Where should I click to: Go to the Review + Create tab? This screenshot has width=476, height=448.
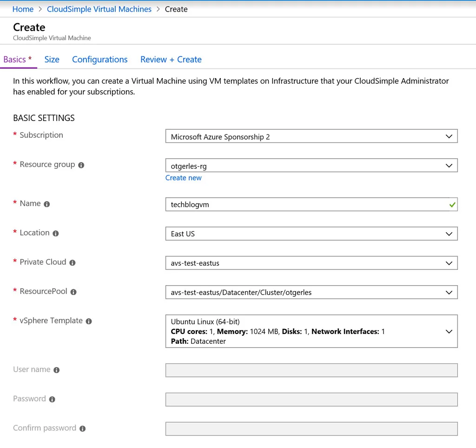[171, 60]
